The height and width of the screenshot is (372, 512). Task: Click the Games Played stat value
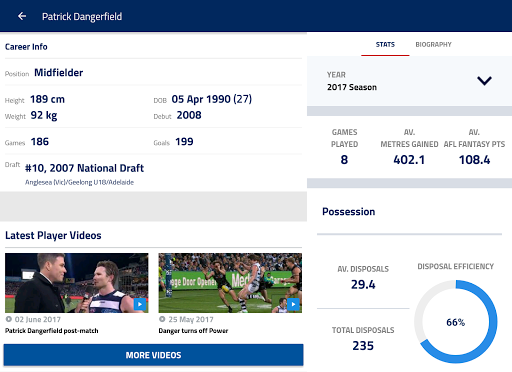pos(344,160)
